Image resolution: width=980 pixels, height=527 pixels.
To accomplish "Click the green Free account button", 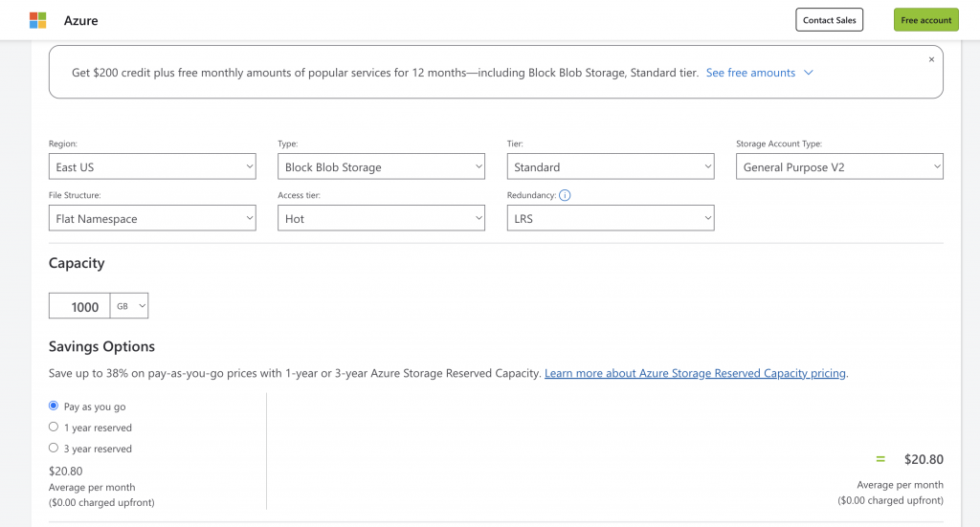I will click(925, 20).
